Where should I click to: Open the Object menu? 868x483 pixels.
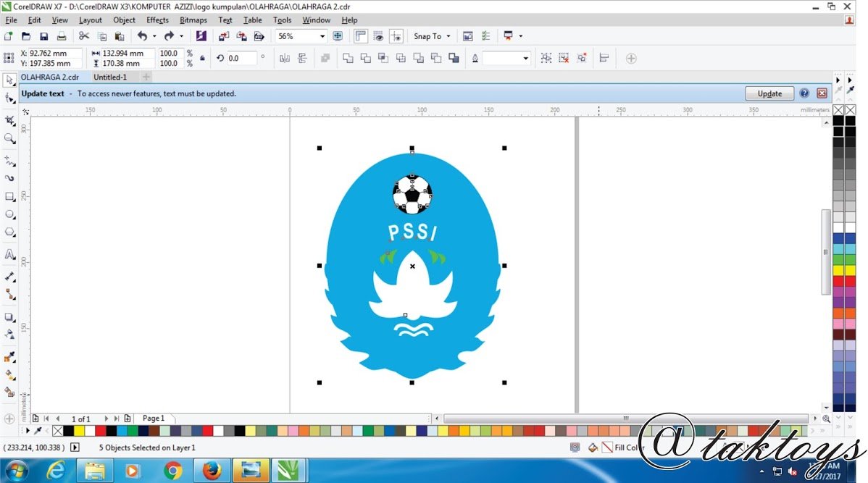124,20
